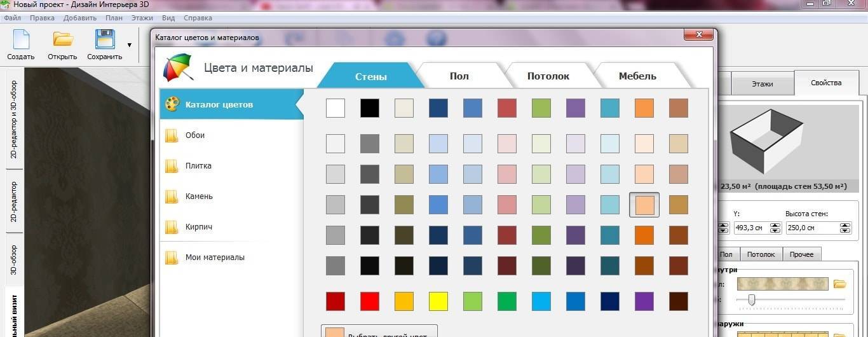Open the Камень materials folder

pyautogui.click(x=198, y=196)
